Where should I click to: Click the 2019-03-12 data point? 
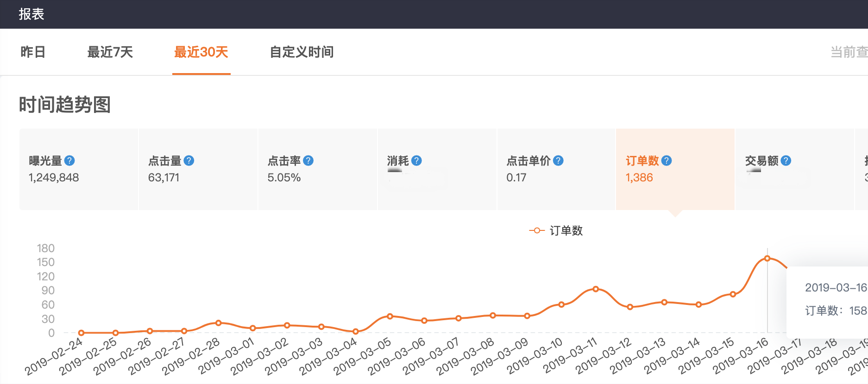pyautogui.click(x=630, y=307)
